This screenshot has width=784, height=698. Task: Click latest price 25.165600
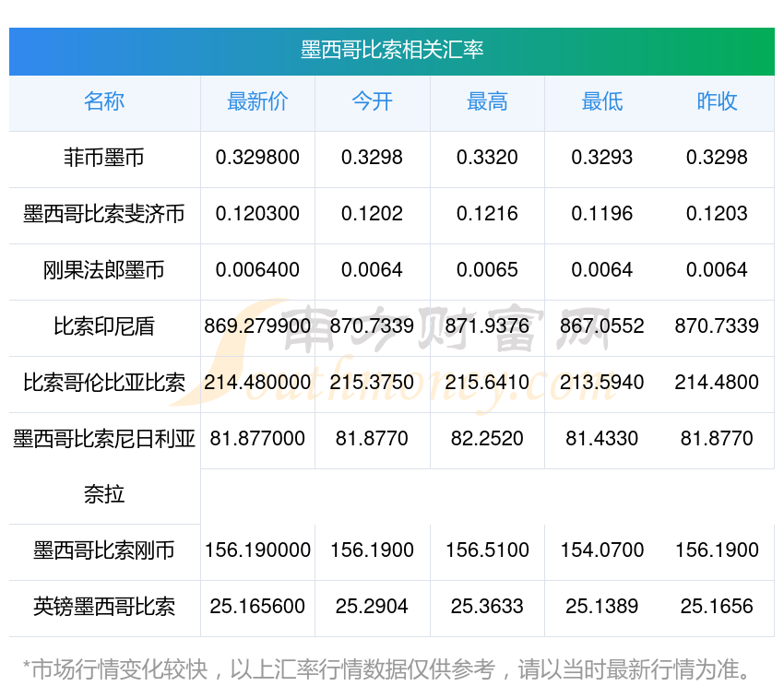(257, 607)
